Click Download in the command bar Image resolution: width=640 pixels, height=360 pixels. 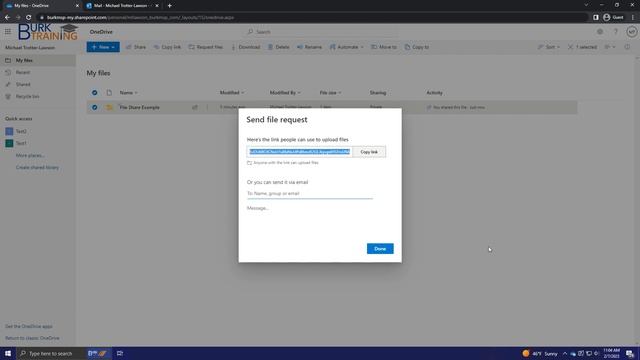click(246, 47)
